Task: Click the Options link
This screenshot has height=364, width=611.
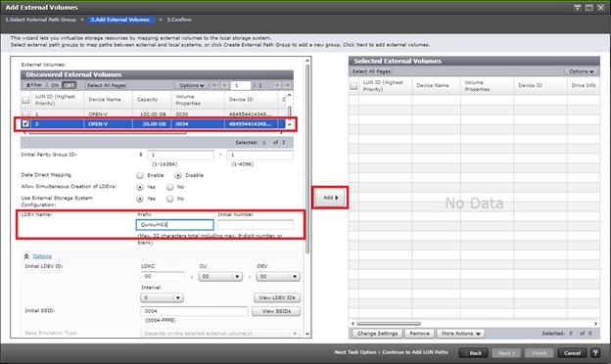Action: click(42, 256)
